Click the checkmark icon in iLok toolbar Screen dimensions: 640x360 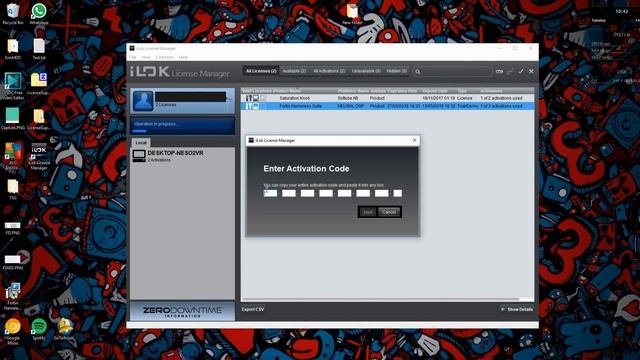pos(521,71)
